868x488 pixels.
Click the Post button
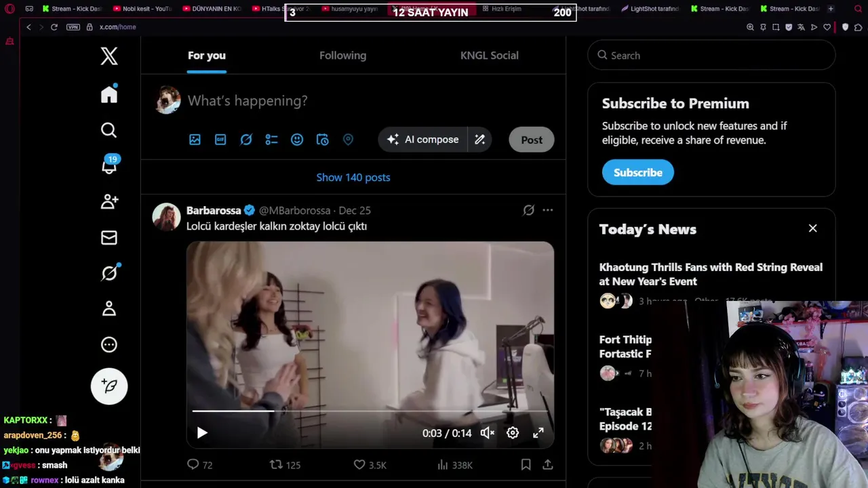coord(532,140)
